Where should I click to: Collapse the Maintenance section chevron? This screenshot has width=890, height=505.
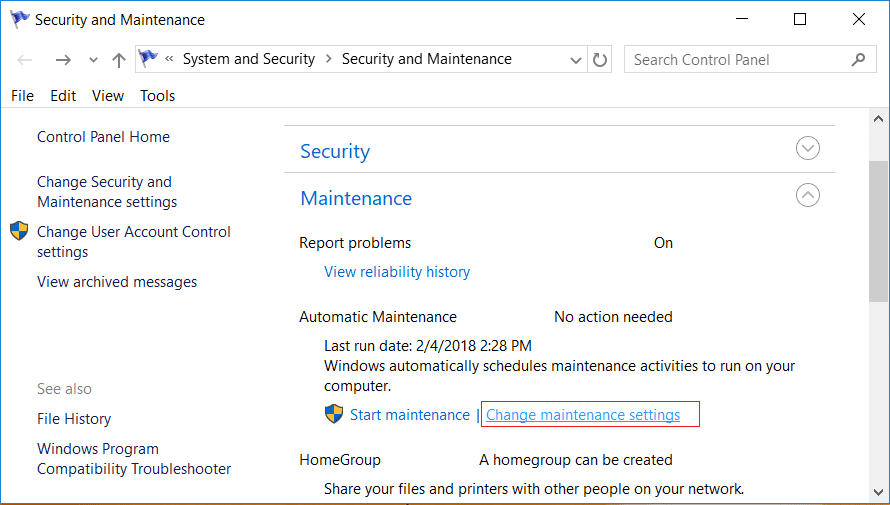(x=807, y=196)
